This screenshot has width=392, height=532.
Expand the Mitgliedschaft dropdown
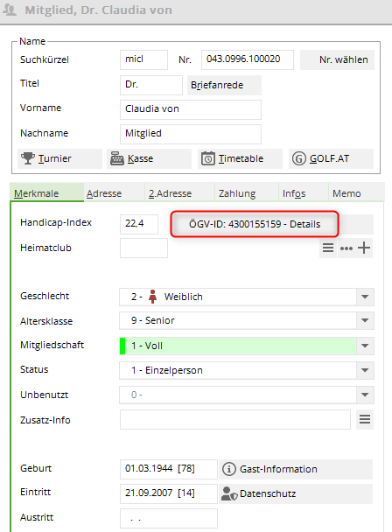click(x=365, y=346)
